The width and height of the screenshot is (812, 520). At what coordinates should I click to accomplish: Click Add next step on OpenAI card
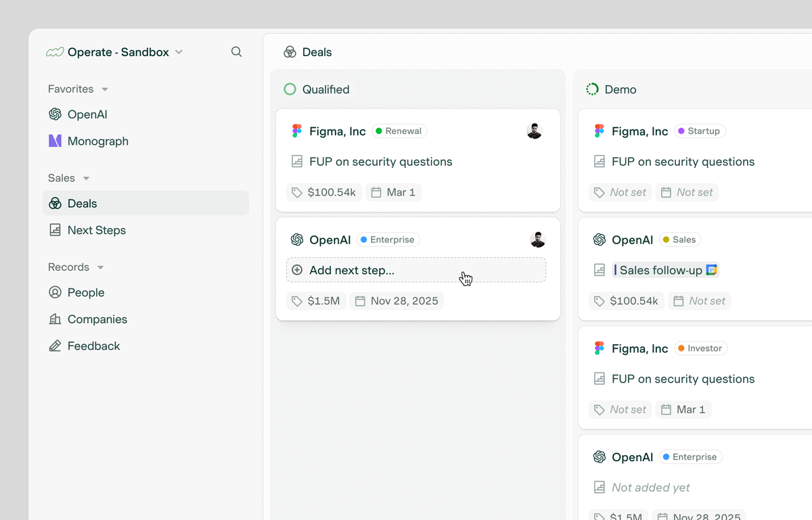pyautogui.click(x=416, y=270)
